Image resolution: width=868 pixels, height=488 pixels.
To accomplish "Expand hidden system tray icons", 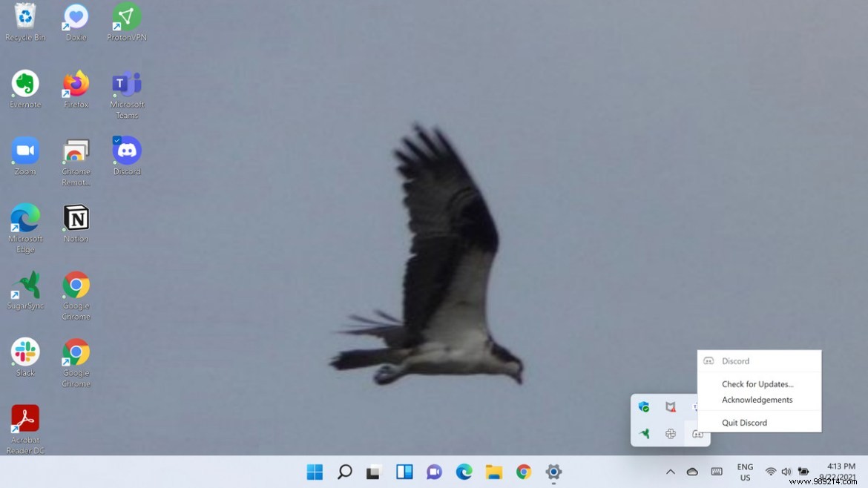I will tap(670, 472).
